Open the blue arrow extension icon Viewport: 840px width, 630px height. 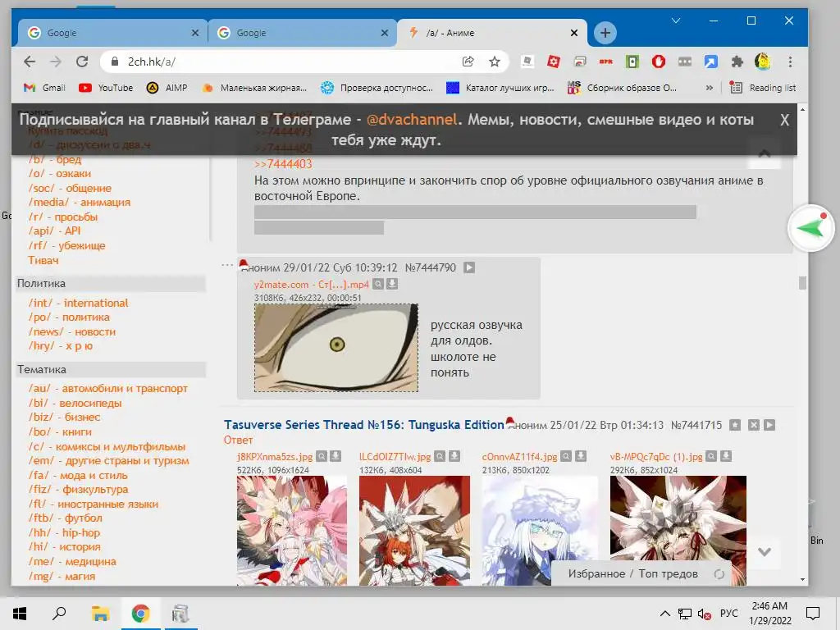coord(711,62)
